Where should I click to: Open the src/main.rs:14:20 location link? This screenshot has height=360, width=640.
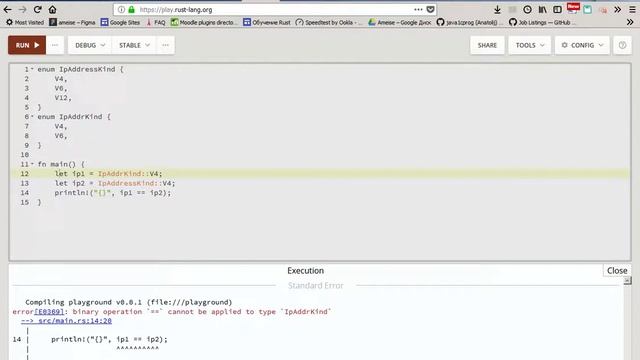point(67,321)
